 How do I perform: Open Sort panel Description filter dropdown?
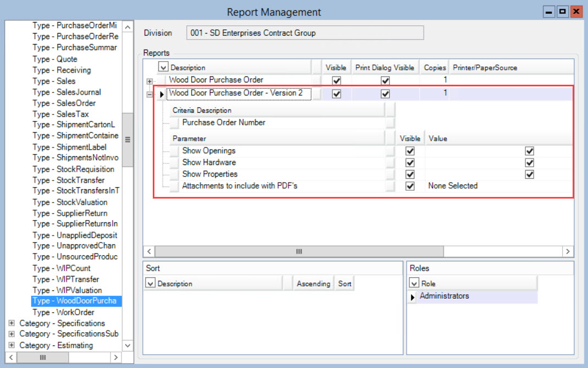click(x=150, y=283)
